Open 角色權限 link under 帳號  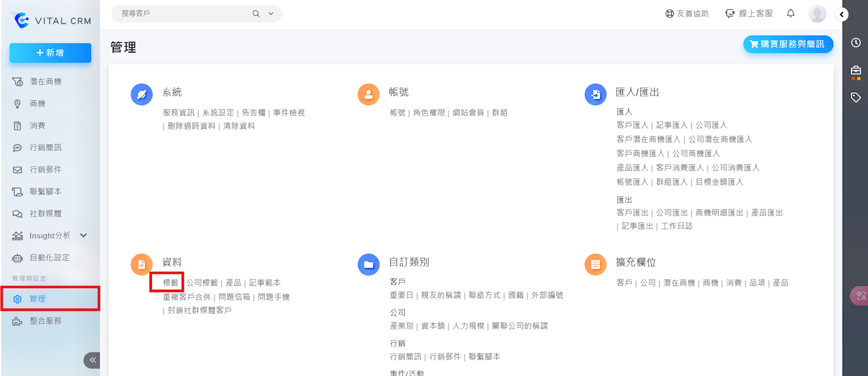[x=429, y=113]
